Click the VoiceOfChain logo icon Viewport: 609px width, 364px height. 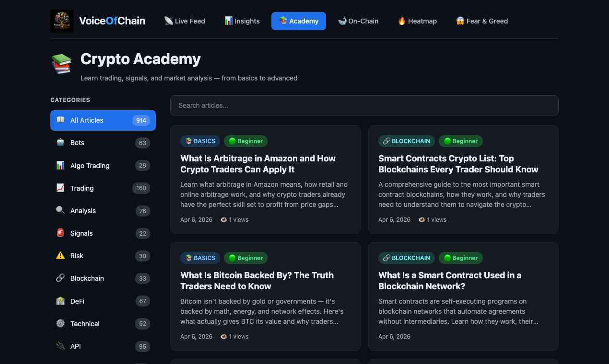click(x=61, y=21)
